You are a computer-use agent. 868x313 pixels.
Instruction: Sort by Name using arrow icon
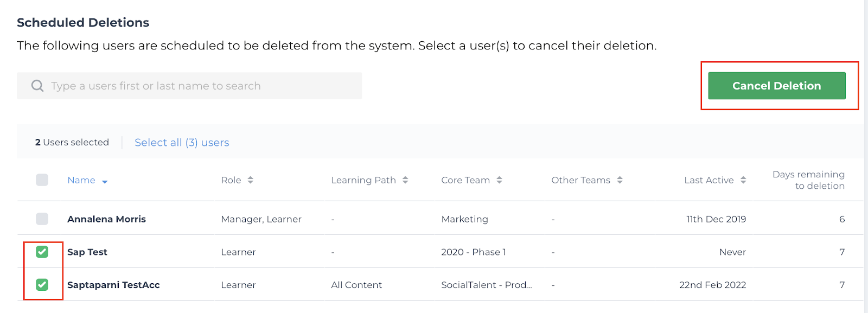[105, 182]
